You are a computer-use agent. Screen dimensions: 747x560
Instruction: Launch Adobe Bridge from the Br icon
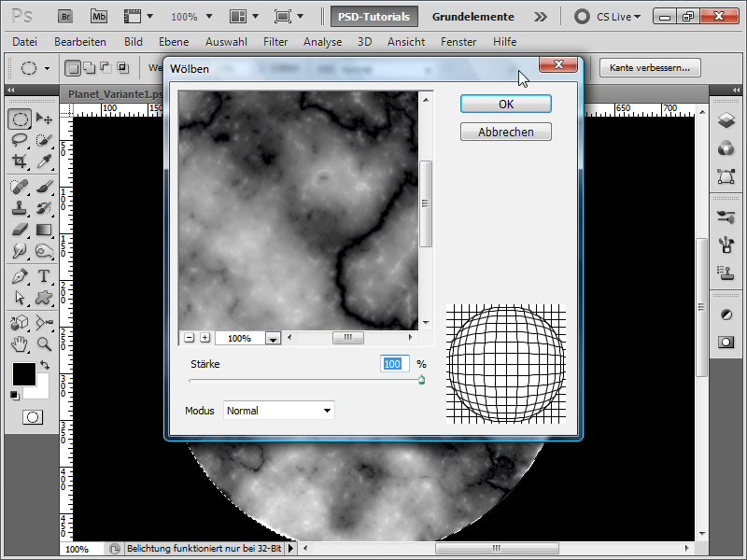click(65, 17)
